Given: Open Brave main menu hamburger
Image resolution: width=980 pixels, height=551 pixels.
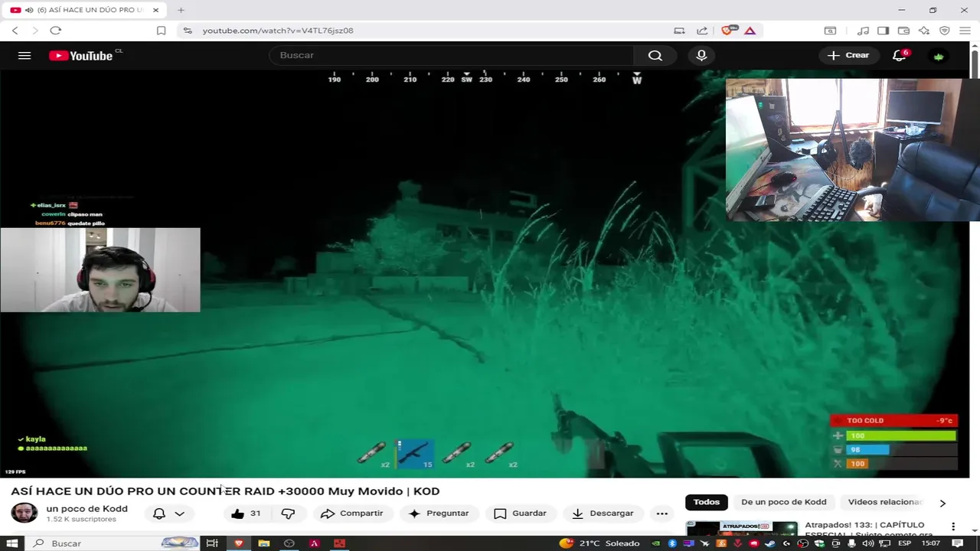Looking at the screenshot, I should 965,31.
